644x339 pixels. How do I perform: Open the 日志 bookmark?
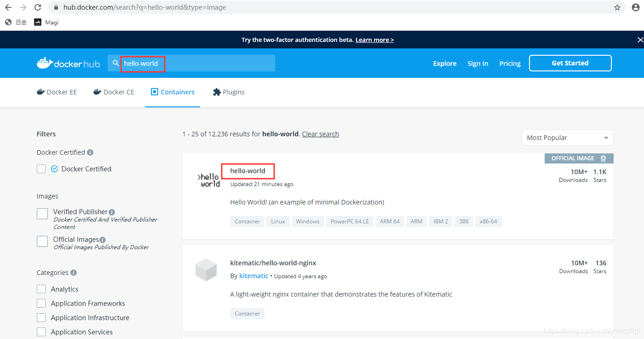tap(16, 22)
